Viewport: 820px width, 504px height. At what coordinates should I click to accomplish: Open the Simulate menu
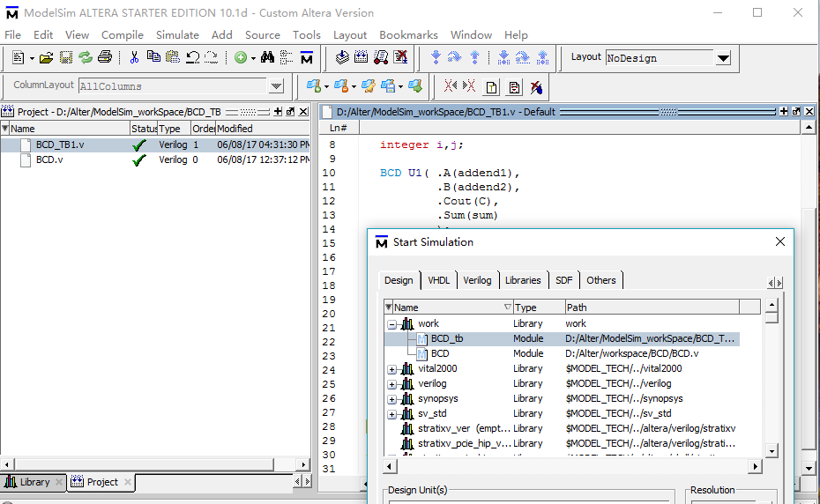click(x=177, y=35)
